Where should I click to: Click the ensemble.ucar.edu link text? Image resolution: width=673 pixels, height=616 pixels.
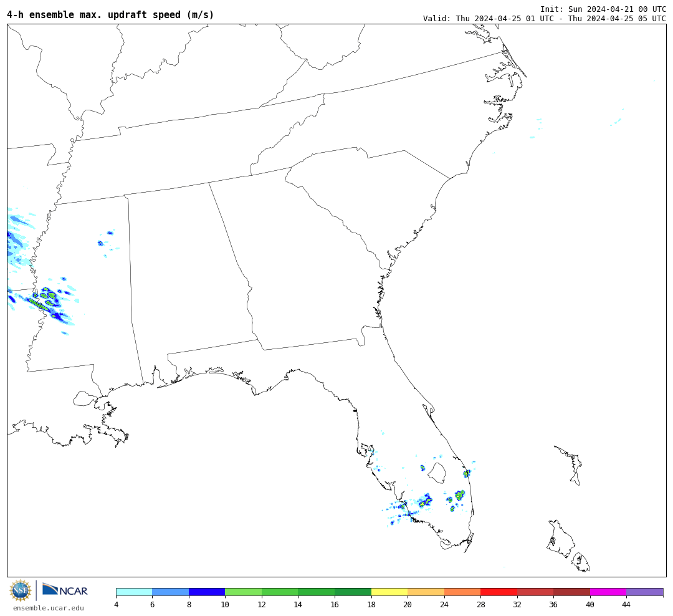pyautogui.click(x=49, y=608)
